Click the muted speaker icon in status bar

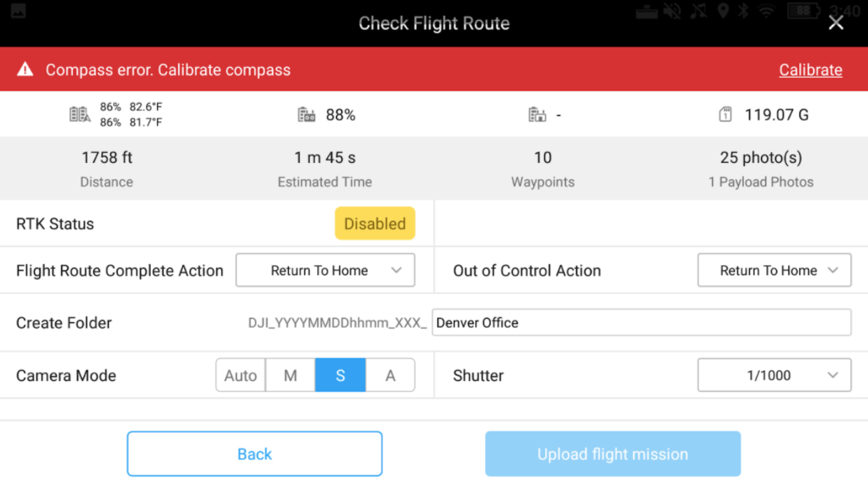point(672,11)
